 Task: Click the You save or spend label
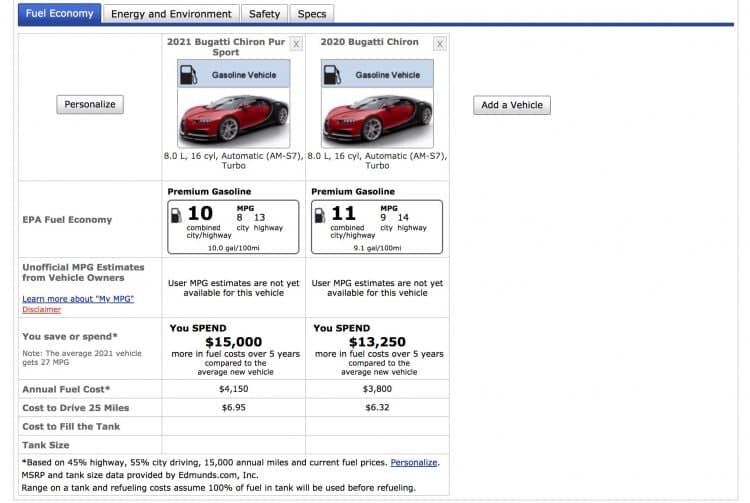coord(69,337)
